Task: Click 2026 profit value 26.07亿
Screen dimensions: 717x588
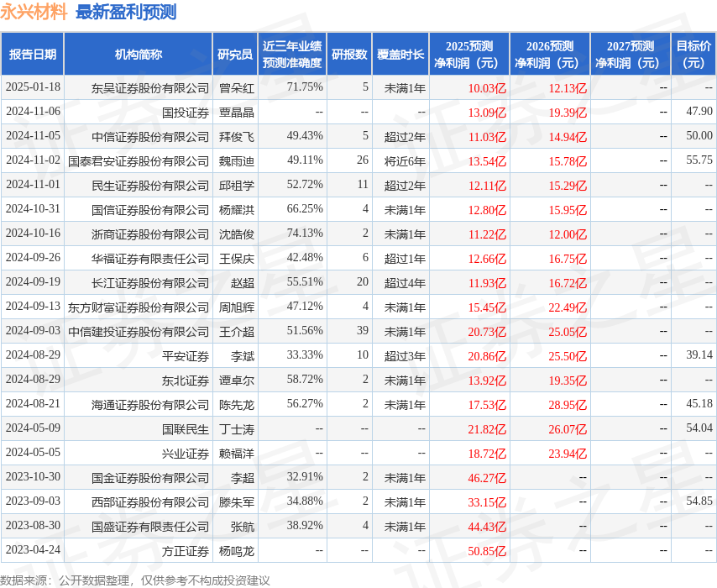Action: coord(568,428)
